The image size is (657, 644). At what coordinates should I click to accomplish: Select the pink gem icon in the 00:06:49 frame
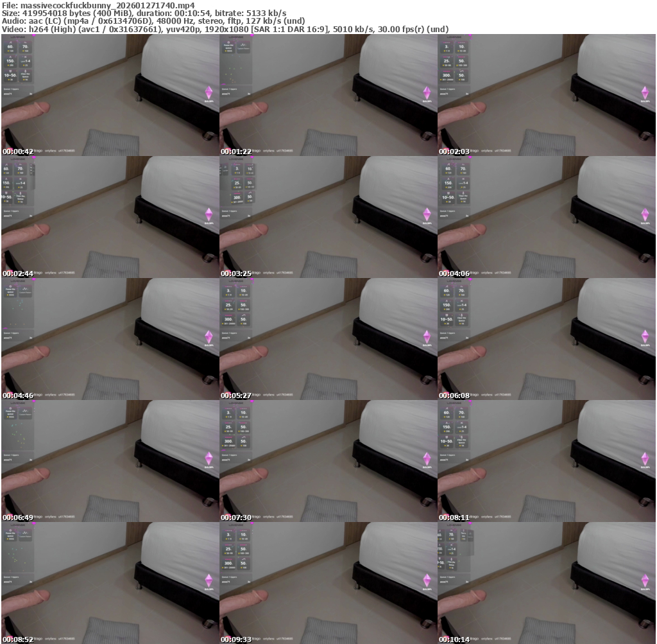[x=209, y=458]
